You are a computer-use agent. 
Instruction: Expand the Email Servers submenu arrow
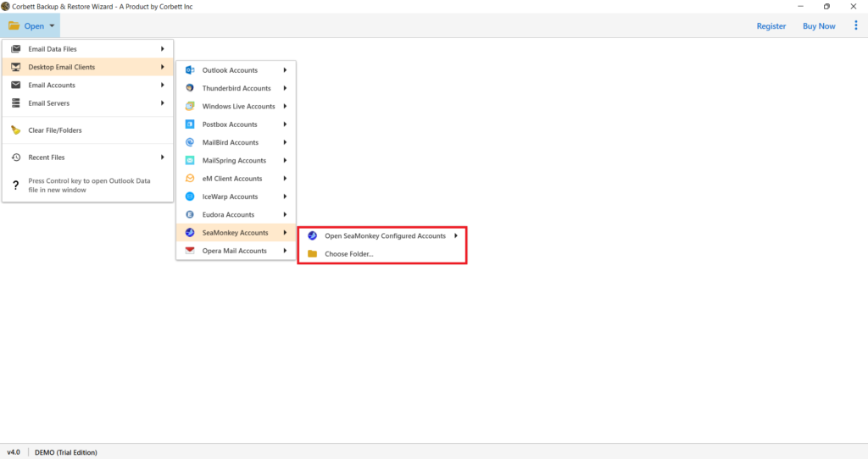(x=163, y=102)
